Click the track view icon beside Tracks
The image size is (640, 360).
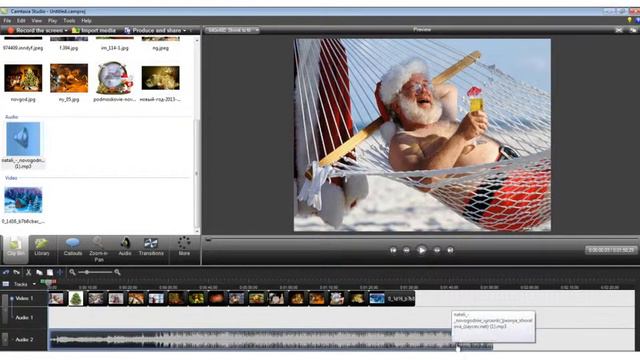coord(6,284)
